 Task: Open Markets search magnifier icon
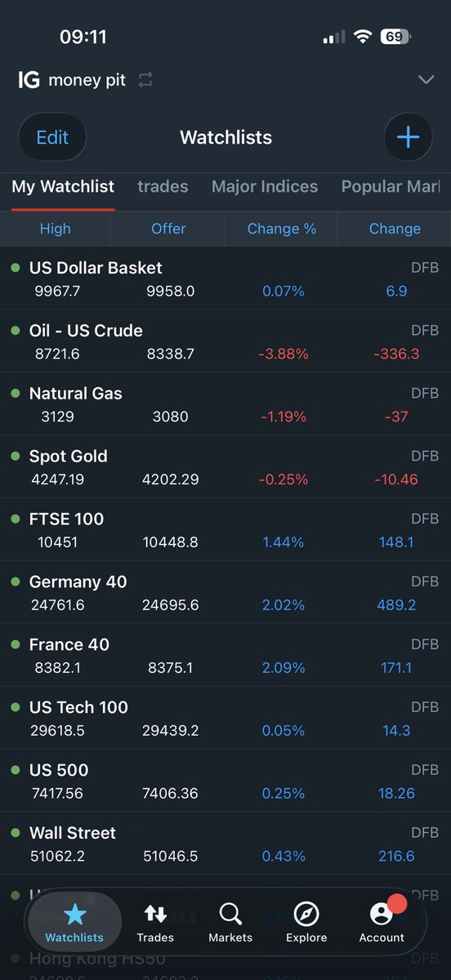point(230,914)
